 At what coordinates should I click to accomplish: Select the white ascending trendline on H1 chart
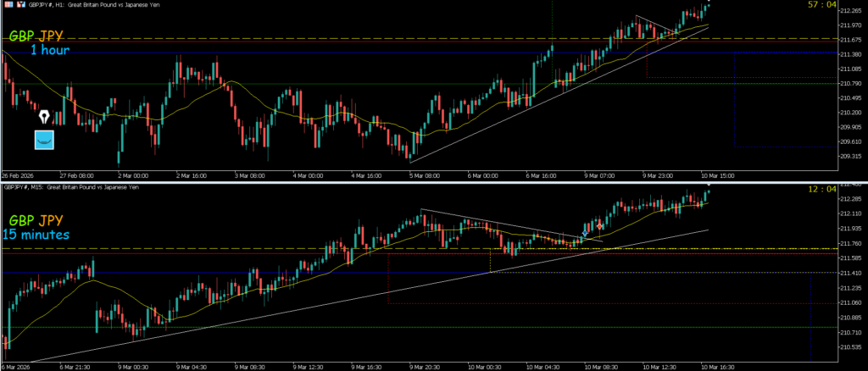pyautogui.click(x=509, y=114)
